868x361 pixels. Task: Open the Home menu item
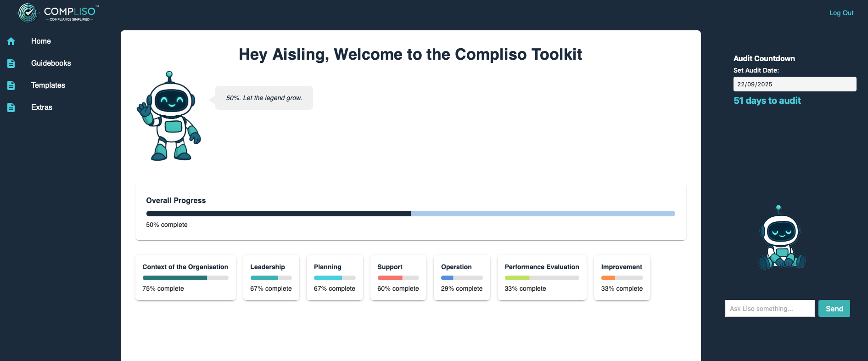[x=41, y=41]
